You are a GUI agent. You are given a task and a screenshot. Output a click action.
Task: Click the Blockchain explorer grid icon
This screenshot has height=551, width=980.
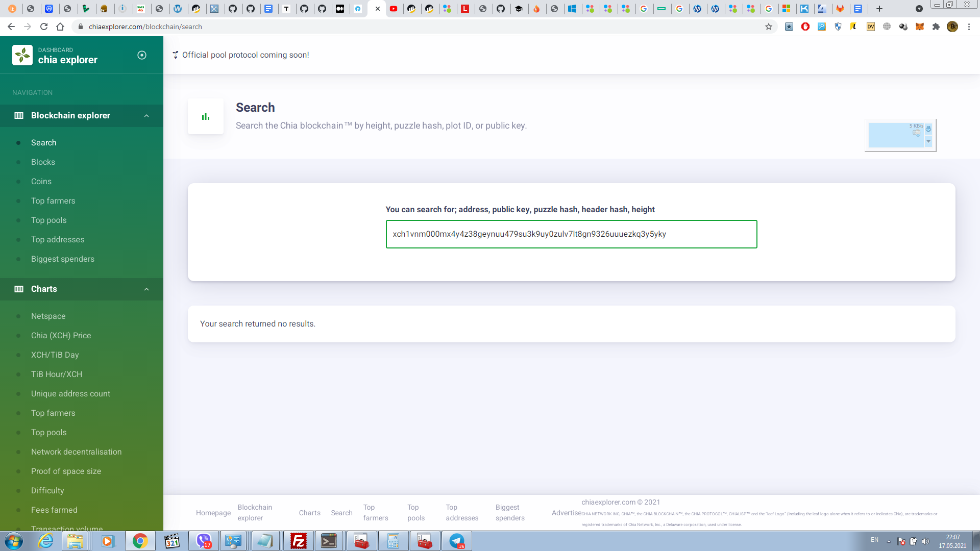click(19, 115)
